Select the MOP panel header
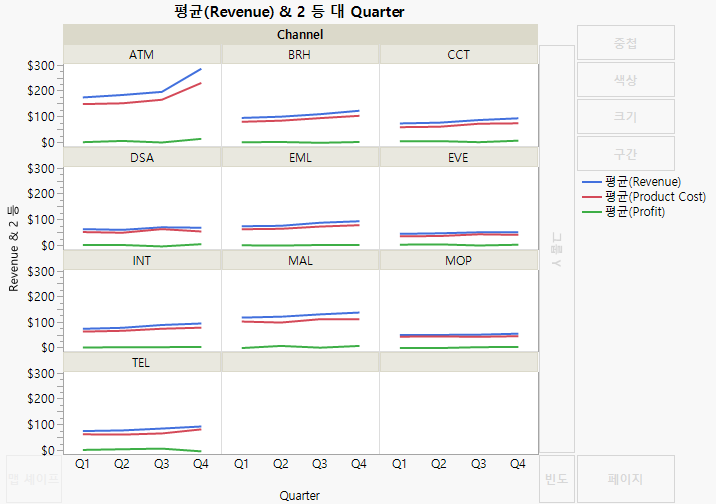The width and height of the screenshot is (716, 504). pos(458,261)
